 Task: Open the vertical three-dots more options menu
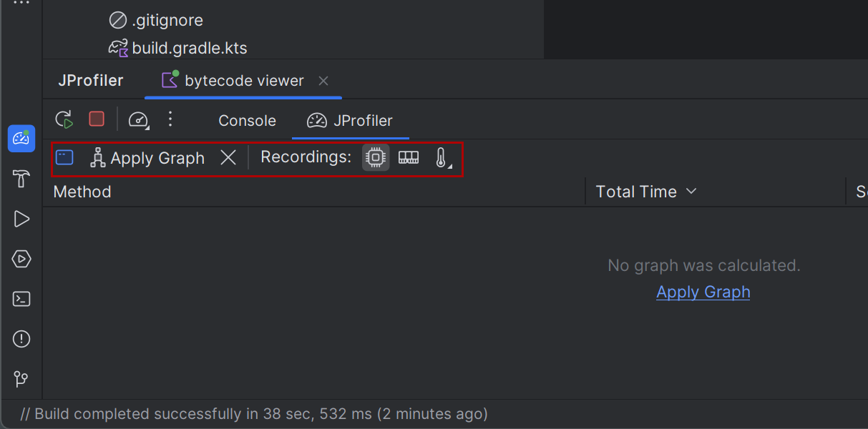170,119
